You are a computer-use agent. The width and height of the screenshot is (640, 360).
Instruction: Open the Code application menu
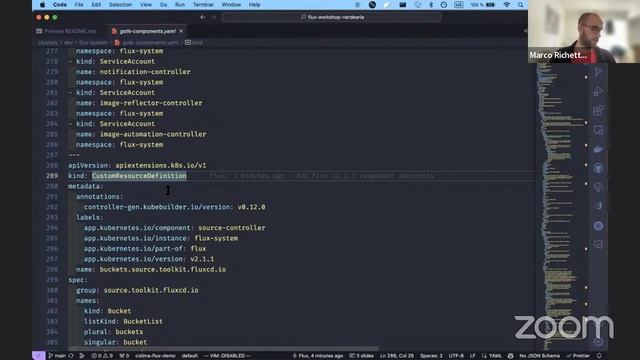(60, 5)
